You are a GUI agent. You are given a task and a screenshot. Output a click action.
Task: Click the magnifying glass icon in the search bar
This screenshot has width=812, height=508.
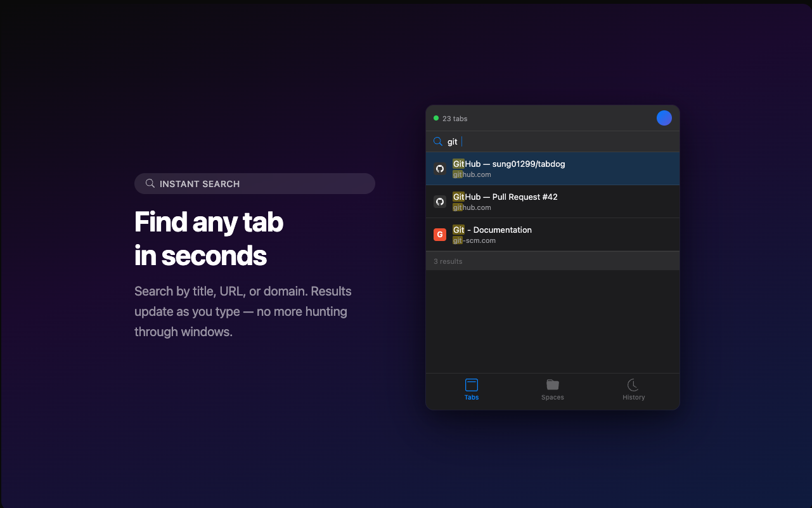pyautogui.click(x=437, y=141)
